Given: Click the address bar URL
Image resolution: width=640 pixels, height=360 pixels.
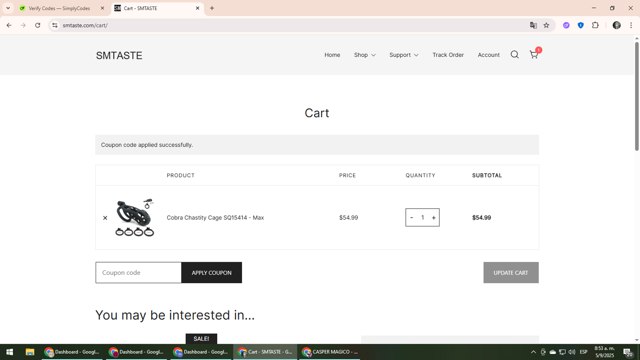Looking at the screenshot, I should point(85,25).
